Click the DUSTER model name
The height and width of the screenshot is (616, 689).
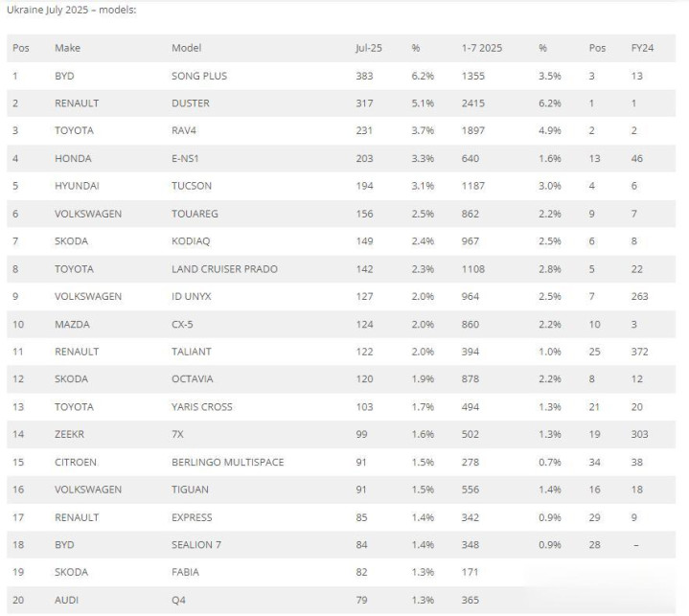pyautogui.click(x=191, y=103)
